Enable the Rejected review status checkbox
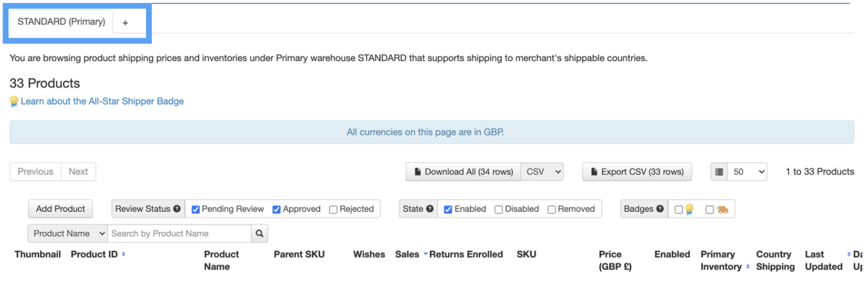Screen dimensions: 868x281 333,209
